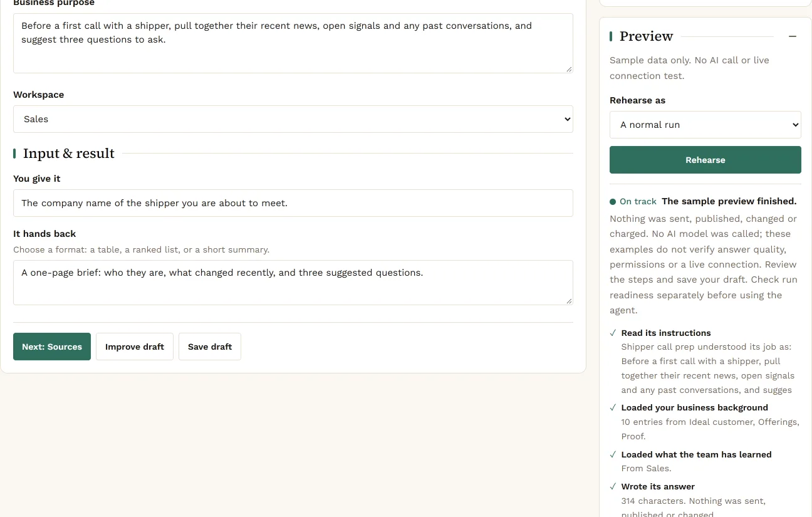This screenshot has width=812, height=517.
Task: Click the On track status indicator
Action: coord(633,202)
